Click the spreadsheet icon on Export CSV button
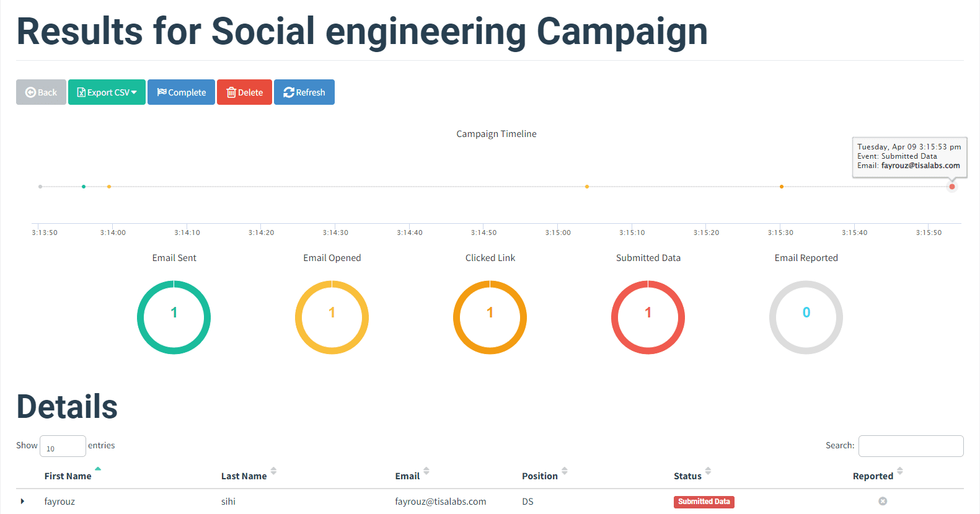Image resolution: width=980 pixels, height=514 pixels. point(81,92)
